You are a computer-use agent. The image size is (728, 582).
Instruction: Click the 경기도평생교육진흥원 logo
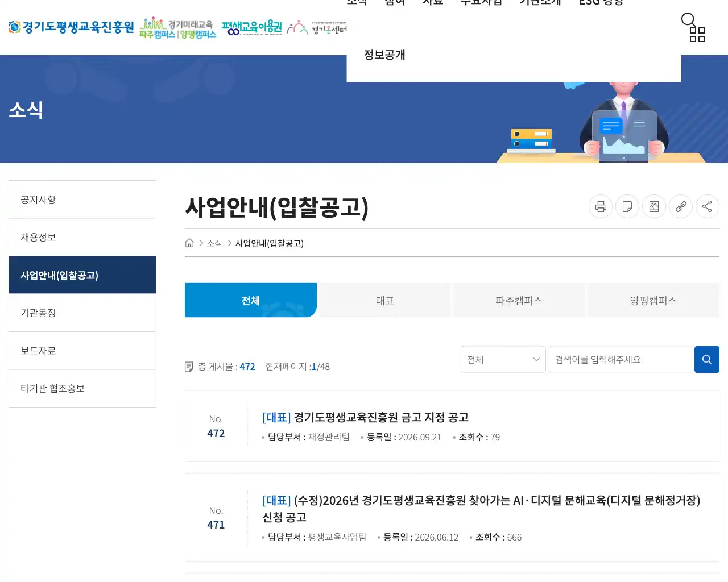coord(71,27)
